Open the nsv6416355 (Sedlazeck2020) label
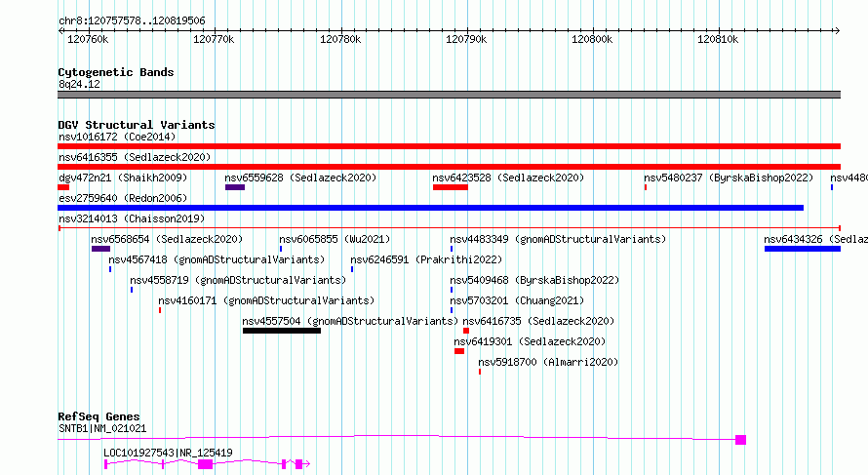The height and width of the screenshot is (475, 868). click(135, 157)
